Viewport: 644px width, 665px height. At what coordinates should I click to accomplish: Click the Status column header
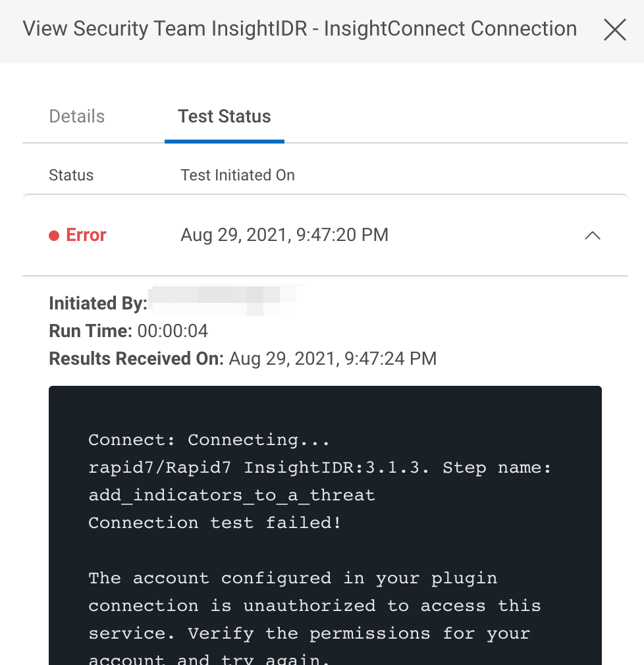71,175
